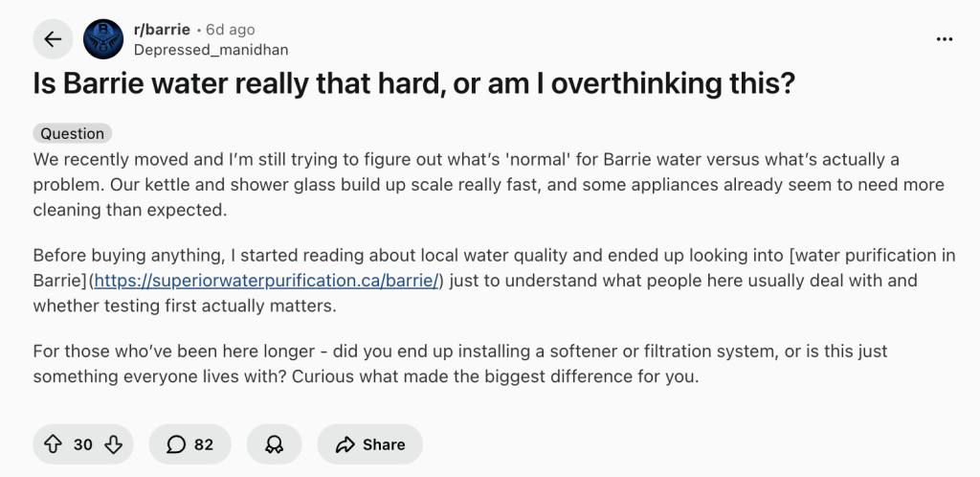Downvote the Barrie water post
Image resolution: width=980 pixels, height=477 pixels.
113,444
